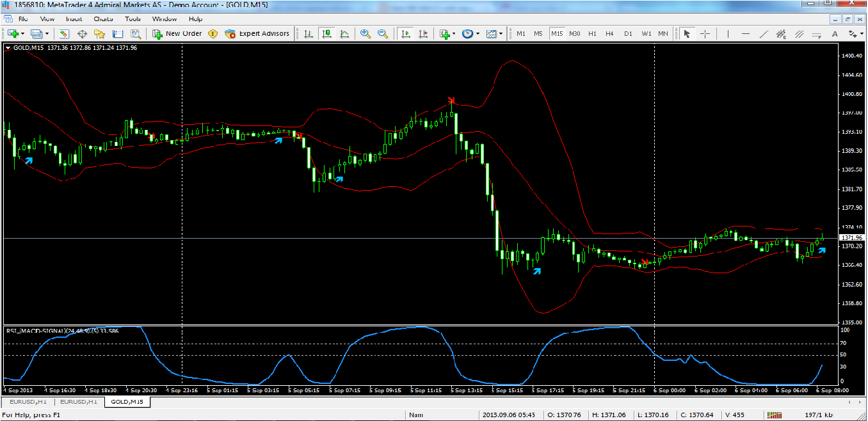868x421 pixels.
Task: Select the H4 timeframe button
Action: (610, 33)
